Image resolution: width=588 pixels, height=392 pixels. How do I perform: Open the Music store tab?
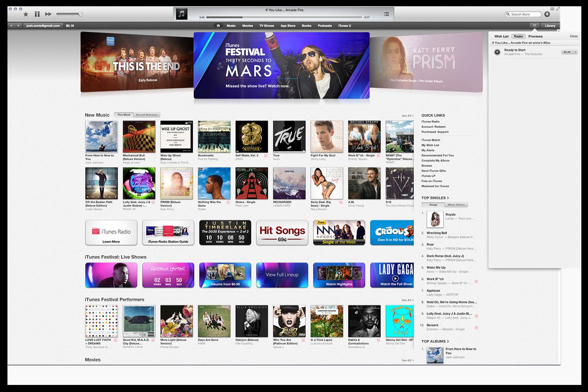(x=231, y=25)
